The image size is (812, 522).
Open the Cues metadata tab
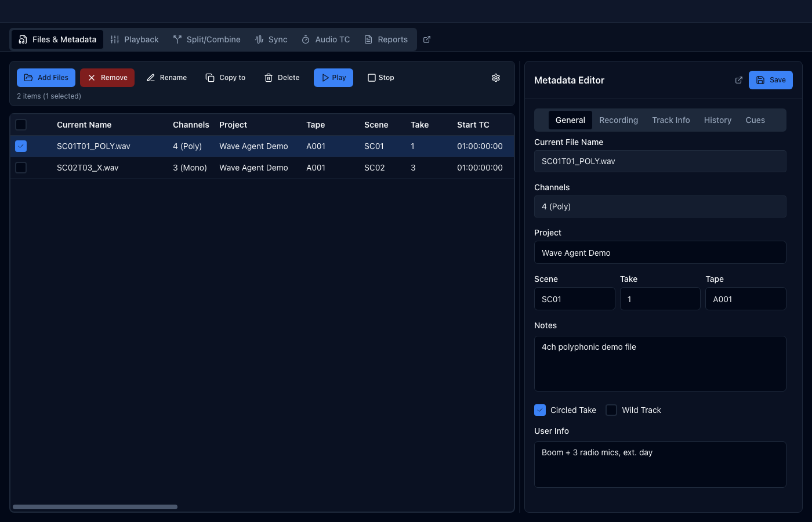(x=755, y=120)
